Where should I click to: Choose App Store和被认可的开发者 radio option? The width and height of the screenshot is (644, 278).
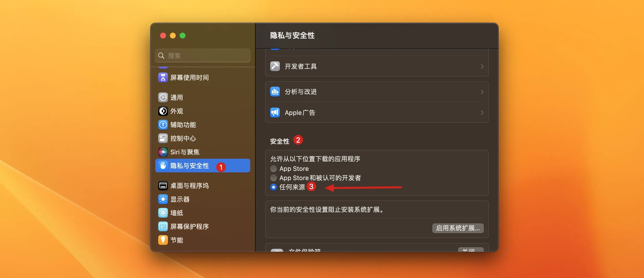(274, 178)
